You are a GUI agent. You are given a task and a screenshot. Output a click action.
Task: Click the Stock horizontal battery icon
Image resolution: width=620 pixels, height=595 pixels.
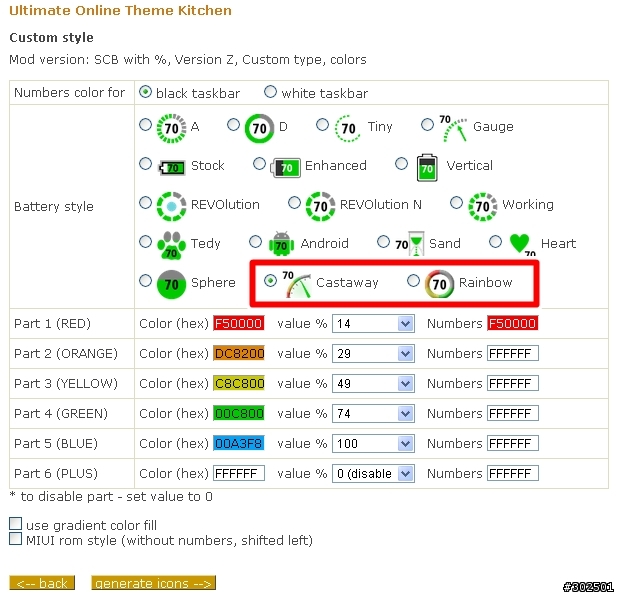pyautogui.click(x=172, y=168)
